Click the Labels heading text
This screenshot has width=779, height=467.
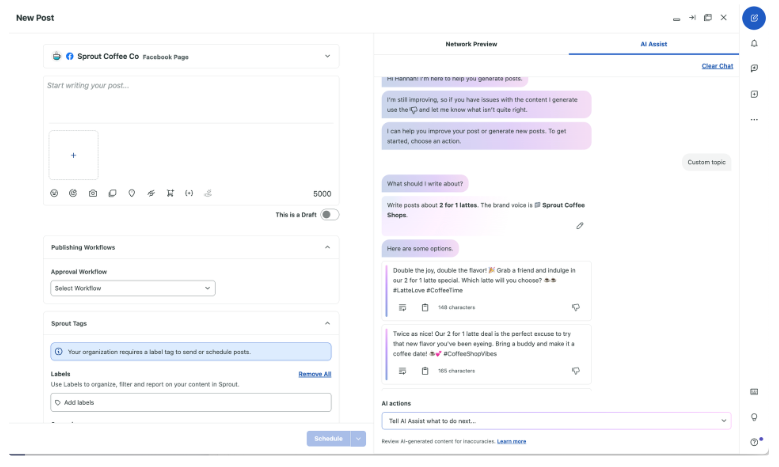pos(61,374)
